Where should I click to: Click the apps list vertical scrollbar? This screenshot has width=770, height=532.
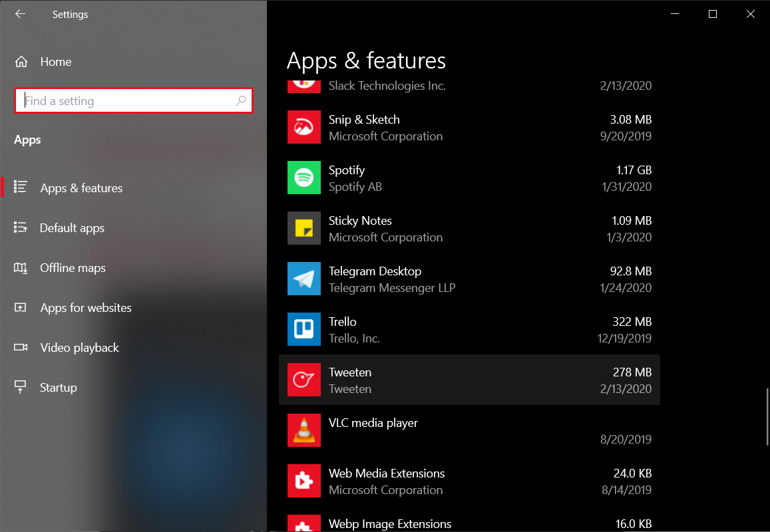[767, 417]
